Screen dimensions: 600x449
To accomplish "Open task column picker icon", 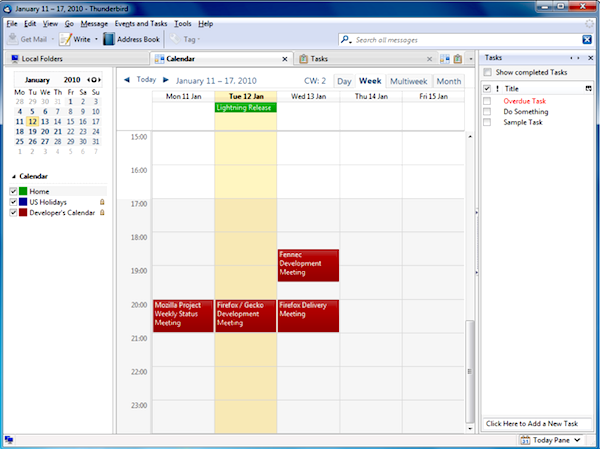I will [588, 89].
